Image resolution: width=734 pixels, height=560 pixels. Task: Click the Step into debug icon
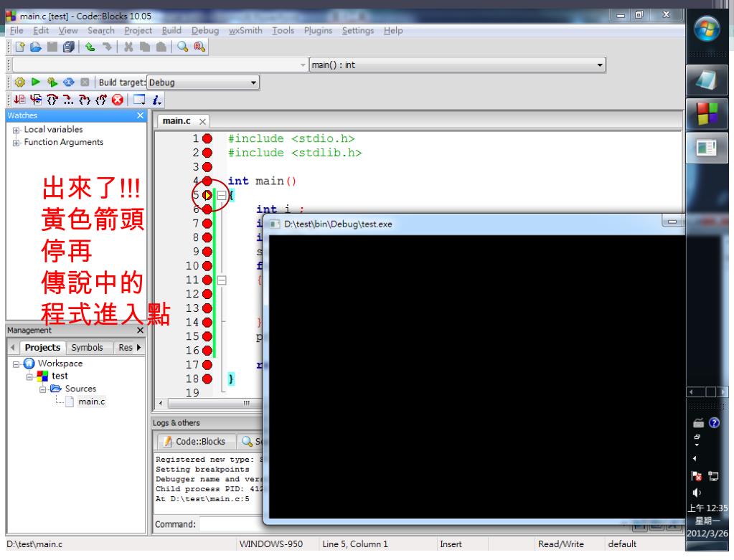click(84, 99)
